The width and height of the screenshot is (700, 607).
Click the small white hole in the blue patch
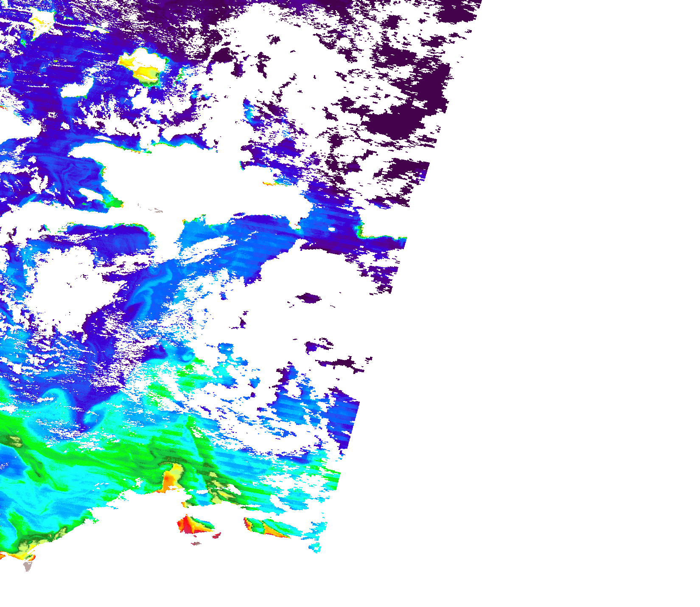tap(331, 229)
